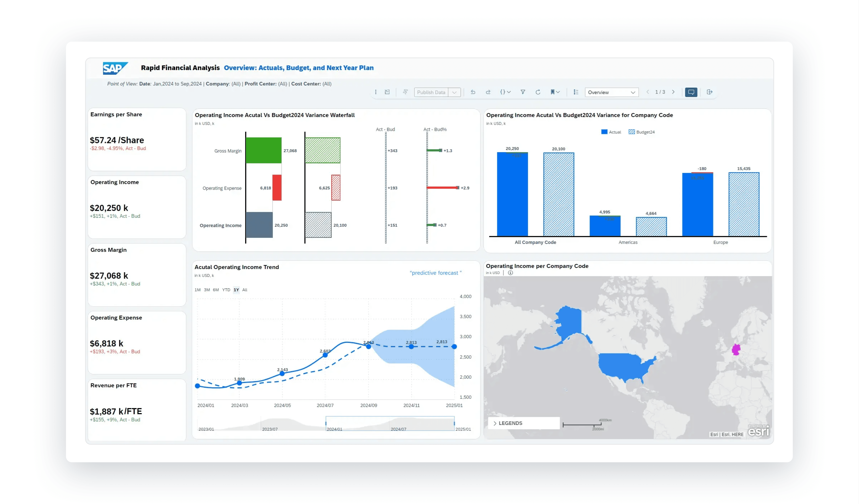Click the 2024/07 data point on the trend line

click(325, 355)
